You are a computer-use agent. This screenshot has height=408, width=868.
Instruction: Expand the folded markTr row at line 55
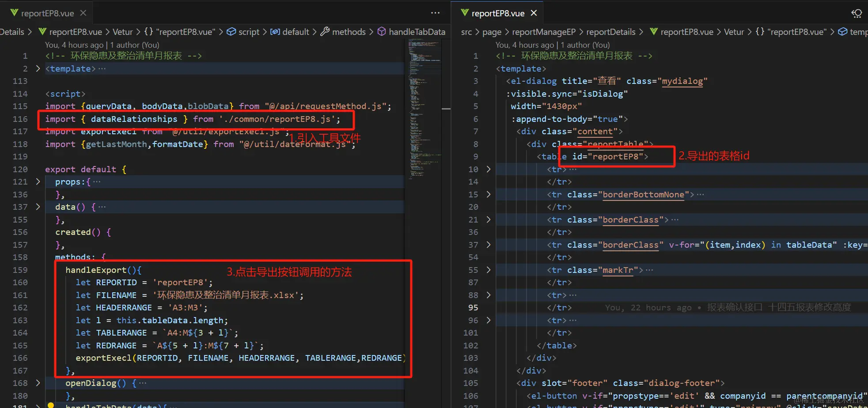[x=489, y=270]
